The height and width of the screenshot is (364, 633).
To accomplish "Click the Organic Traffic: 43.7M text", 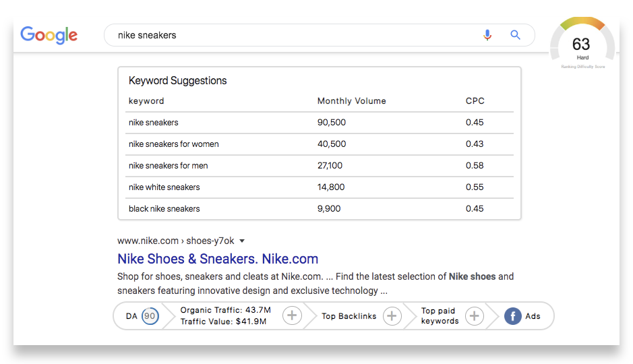I will [225, 310].
